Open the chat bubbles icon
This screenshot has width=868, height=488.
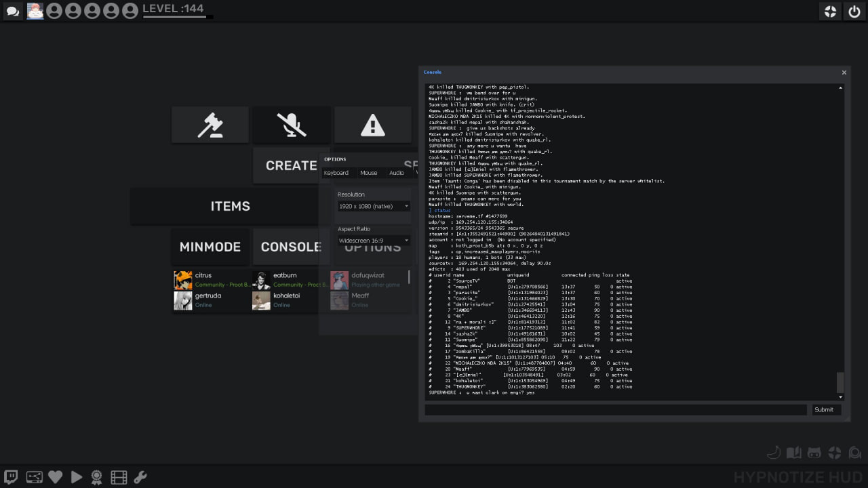[x=12, y=11]
